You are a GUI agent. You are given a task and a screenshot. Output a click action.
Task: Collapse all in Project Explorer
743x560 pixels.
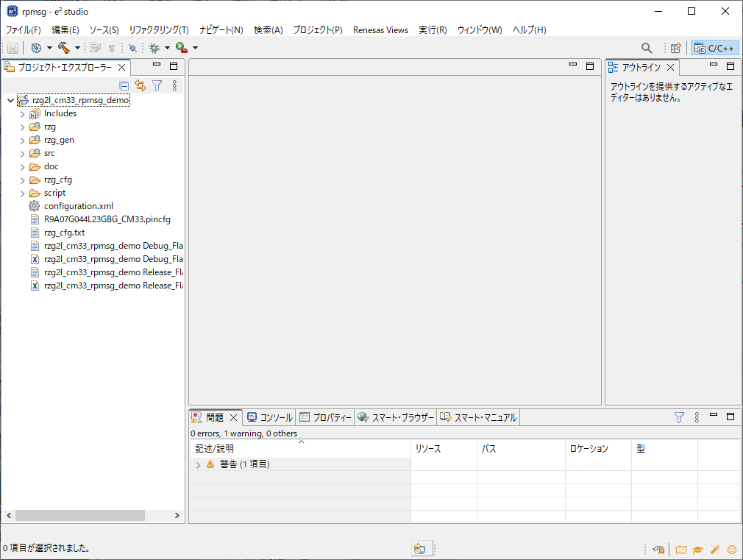pos(124,86)
